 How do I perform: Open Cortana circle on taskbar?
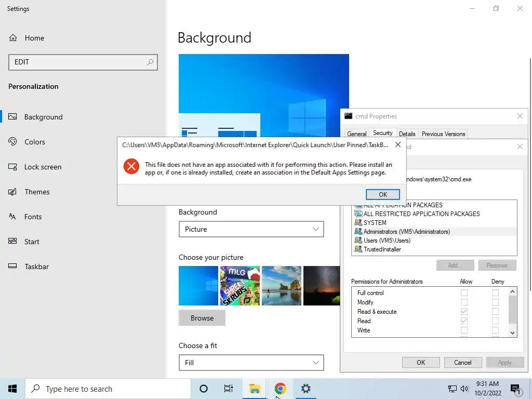pyautogui.click(x=204, y=389)
